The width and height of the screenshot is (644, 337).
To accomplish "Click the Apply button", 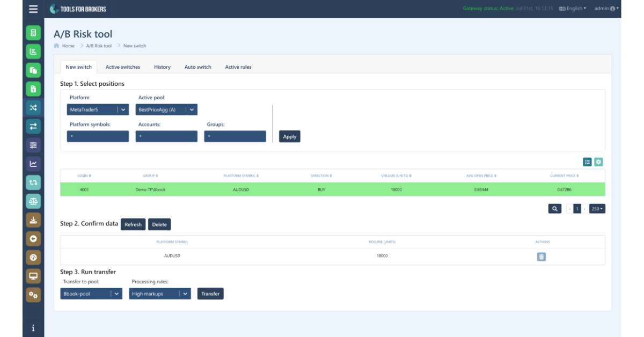I will click(x=290, y=136).
